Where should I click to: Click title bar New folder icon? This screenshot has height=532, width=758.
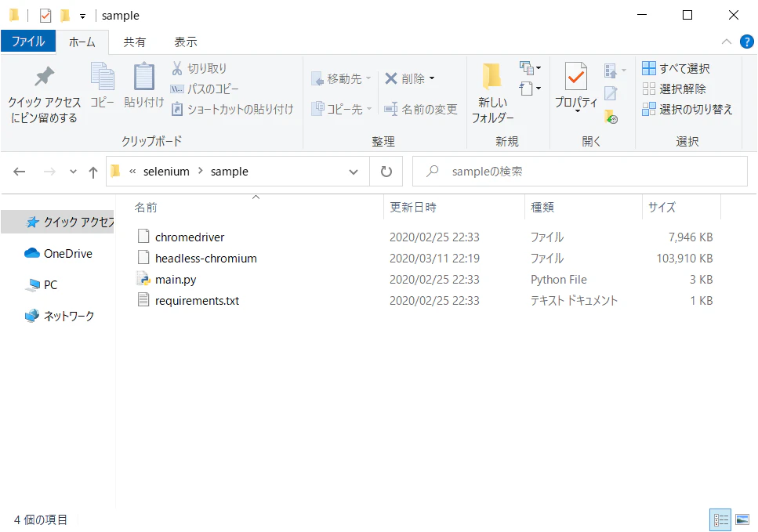pos(65,16)
